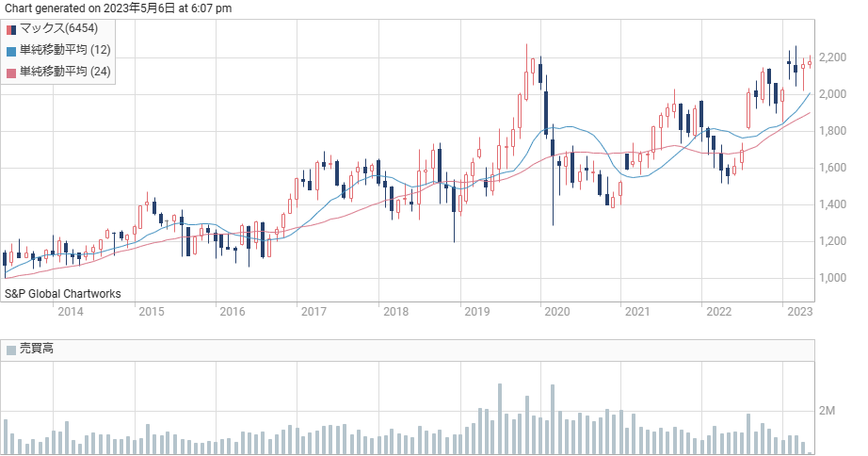The height and width of the screenshot is (456, 868).
Task: Click the 2023 year axis label
Action: (x=800, y=312)
